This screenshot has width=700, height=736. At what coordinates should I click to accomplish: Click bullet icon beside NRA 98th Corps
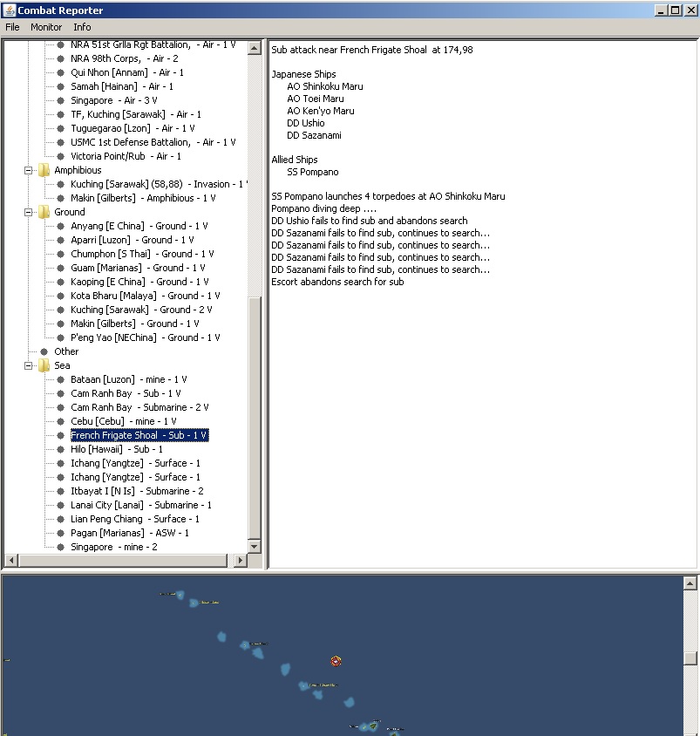click(60, 58)
